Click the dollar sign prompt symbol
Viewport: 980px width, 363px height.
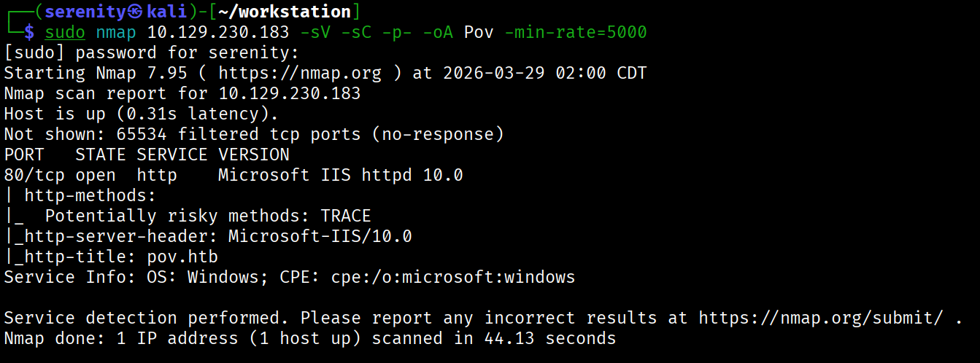[28, 32]
